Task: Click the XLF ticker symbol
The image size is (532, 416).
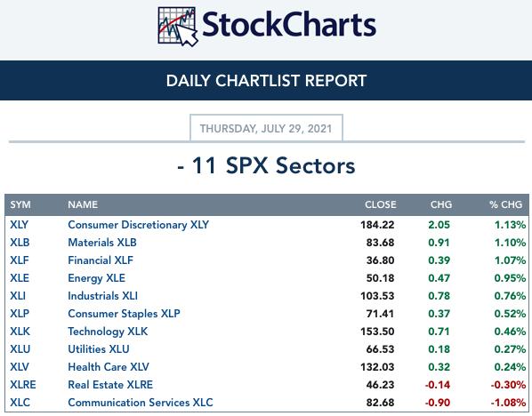Action: tap(20, 260)
